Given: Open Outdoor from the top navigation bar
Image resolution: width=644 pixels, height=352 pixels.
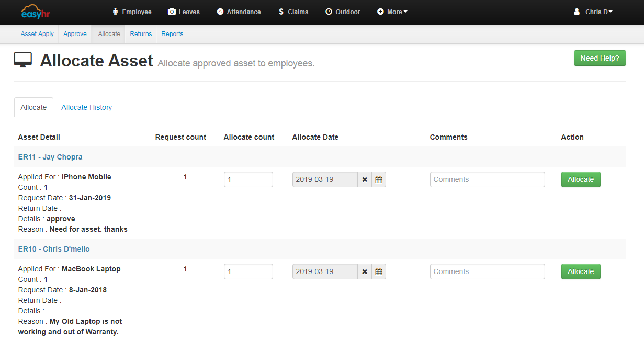Looking at the screenshot, I should tap(343, 12).
